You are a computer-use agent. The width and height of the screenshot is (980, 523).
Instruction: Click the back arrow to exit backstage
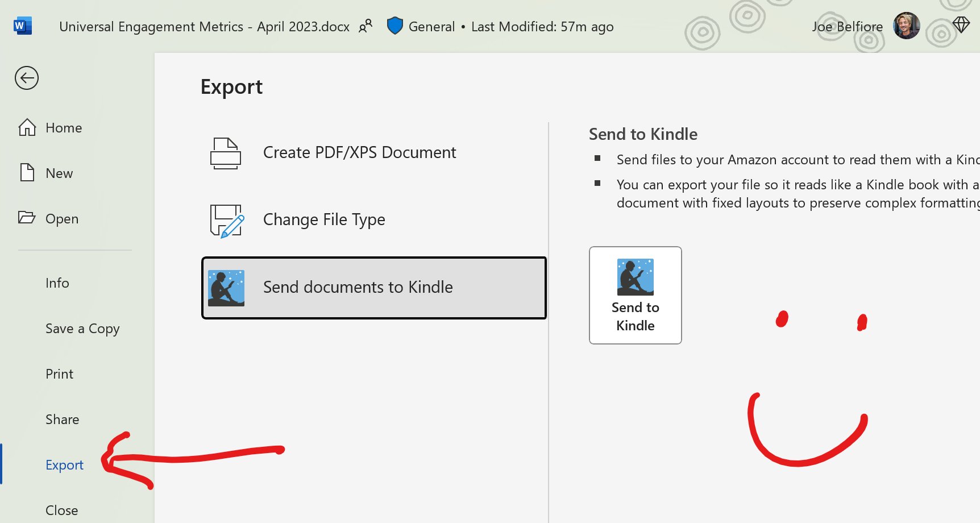pos(27,78)
